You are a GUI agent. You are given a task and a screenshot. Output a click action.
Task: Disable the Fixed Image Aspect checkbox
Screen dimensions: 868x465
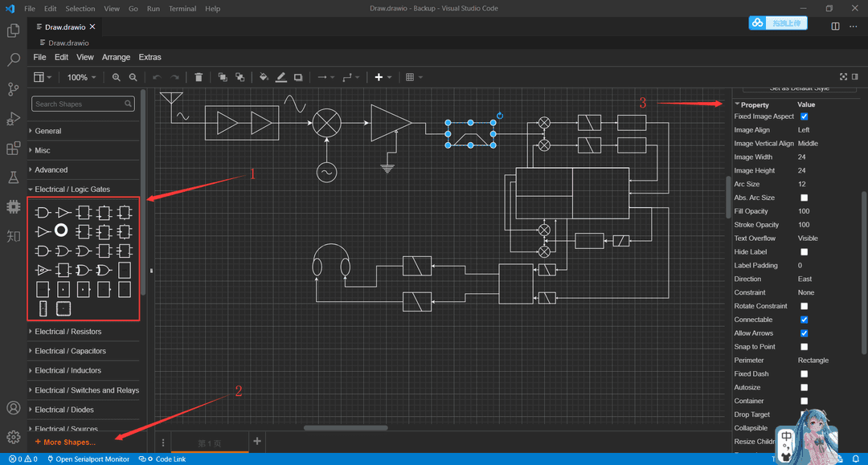pos(804,116)
